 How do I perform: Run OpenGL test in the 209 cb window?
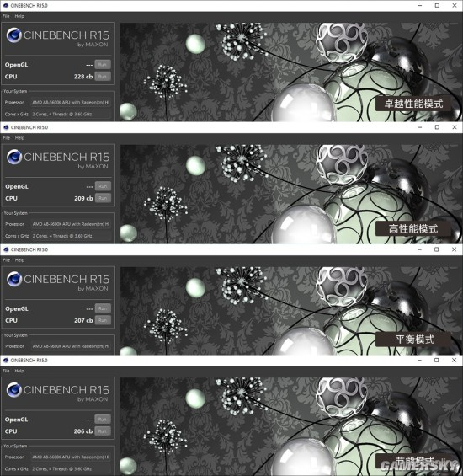[x=103, y=186]
